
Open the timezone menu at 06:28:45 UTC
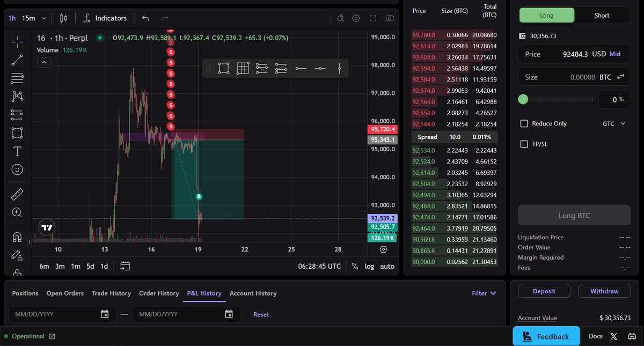point(319,266)
